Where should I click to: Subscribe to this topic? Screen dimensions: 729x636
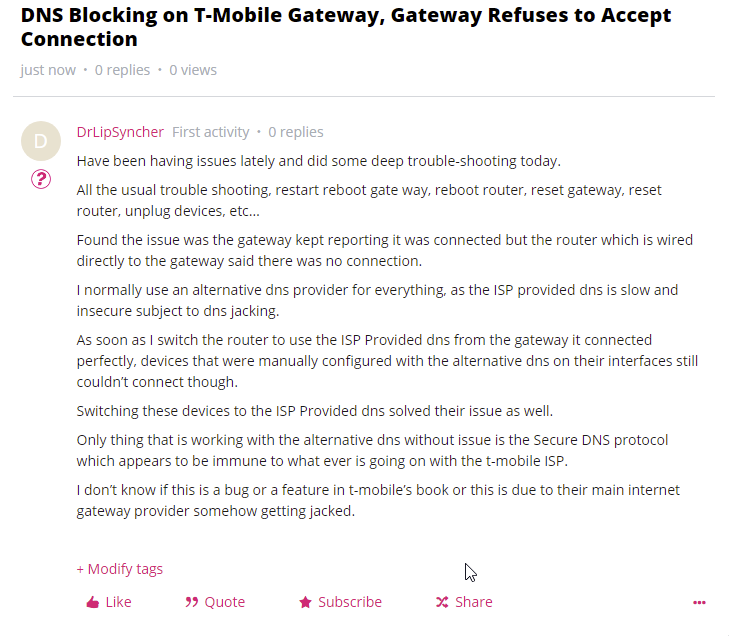[x=340, y=602]
